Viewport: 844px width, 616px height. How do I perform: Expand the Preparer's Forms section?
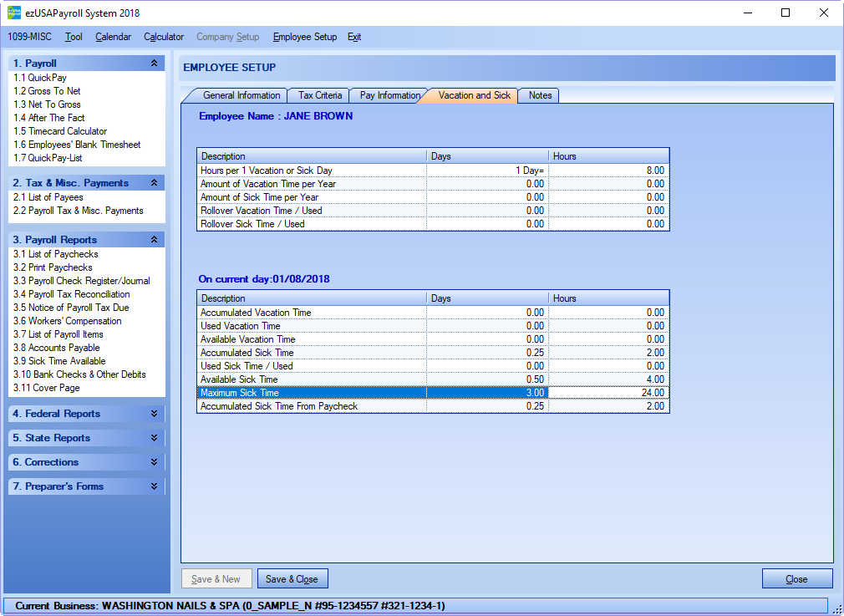point(154,486)
